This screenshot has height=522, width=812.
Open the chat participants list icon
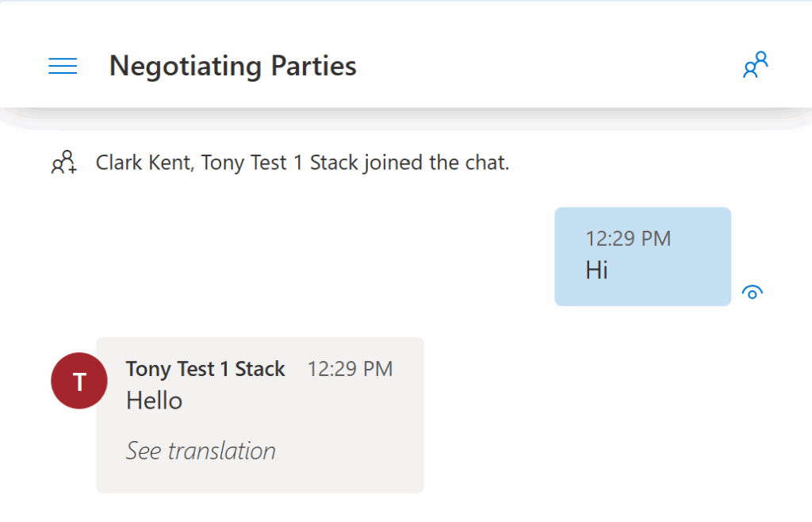coord(755,65)
